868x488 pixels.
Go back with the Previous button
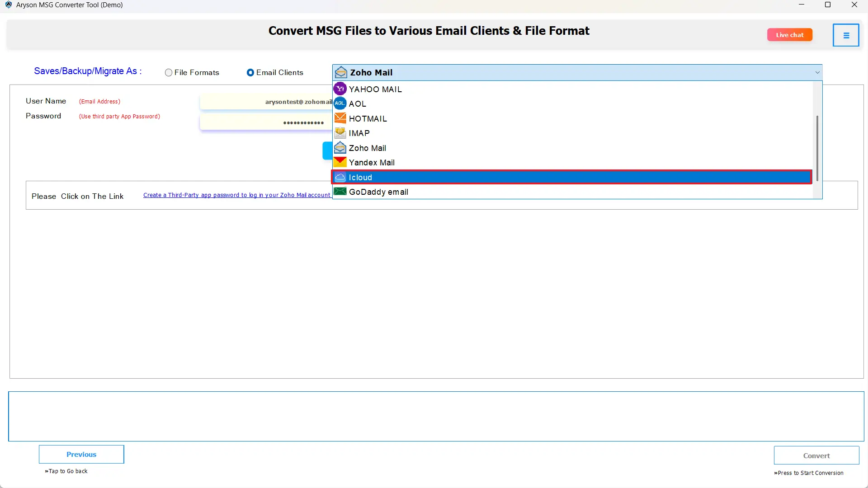pyautogui.click(x=81, y=454)
